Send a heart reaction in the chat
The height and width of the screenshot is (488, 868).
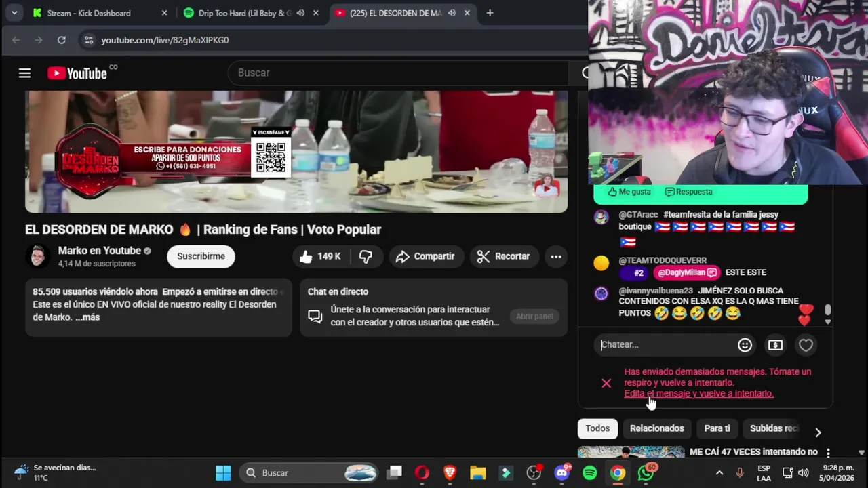[806, 345]
